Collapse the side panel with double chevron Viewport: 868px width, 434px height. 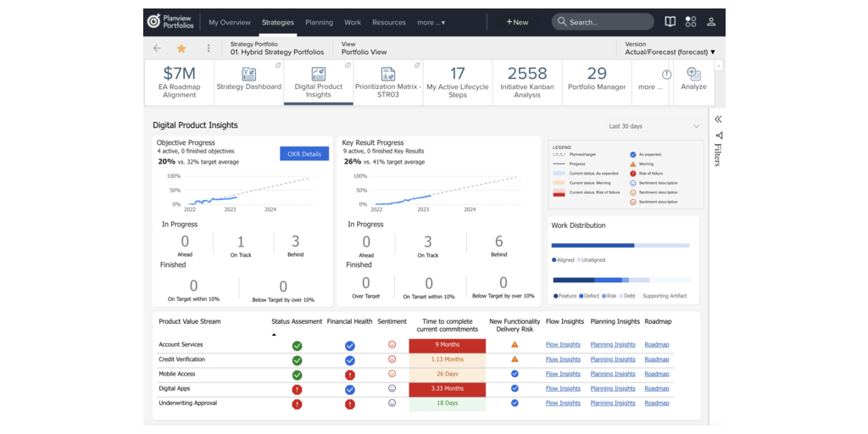718,120
